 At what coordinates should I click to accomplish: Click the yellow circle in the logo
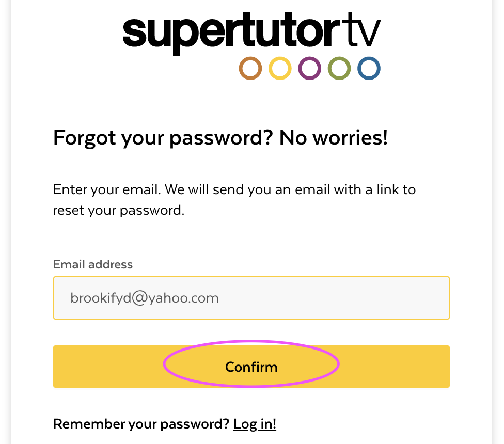[280, 68]
